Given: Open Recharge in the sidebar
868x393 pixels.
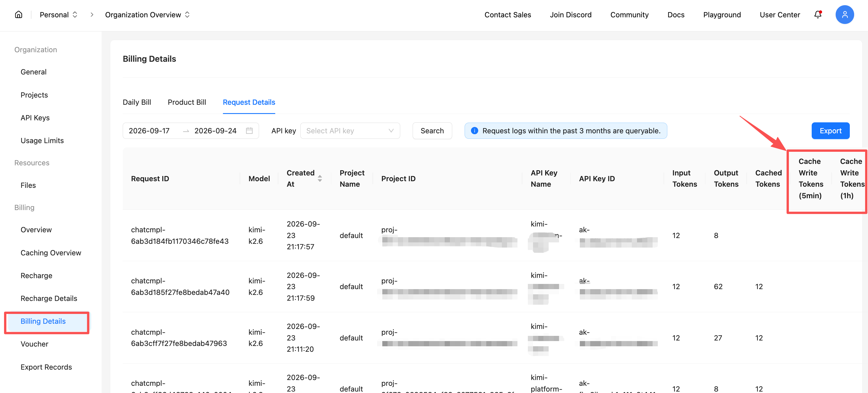Looking at the screenshot, I should (x=36, y=276).
